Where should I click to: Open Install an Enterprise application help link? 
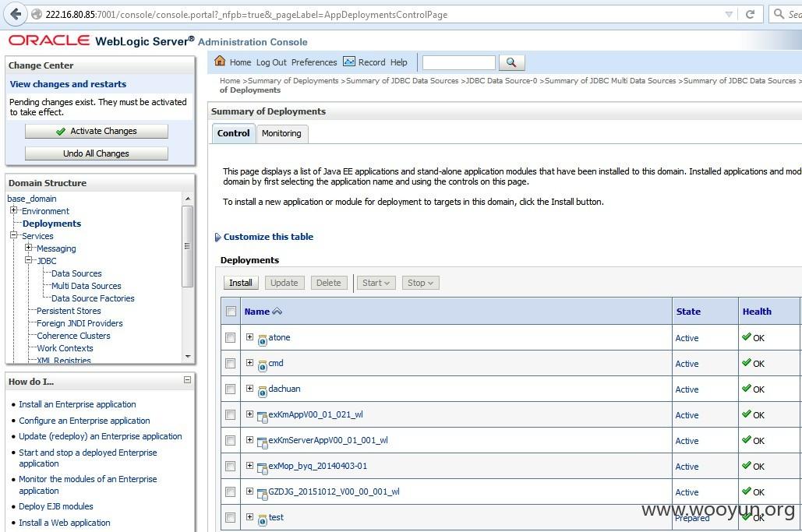(77, 404)
